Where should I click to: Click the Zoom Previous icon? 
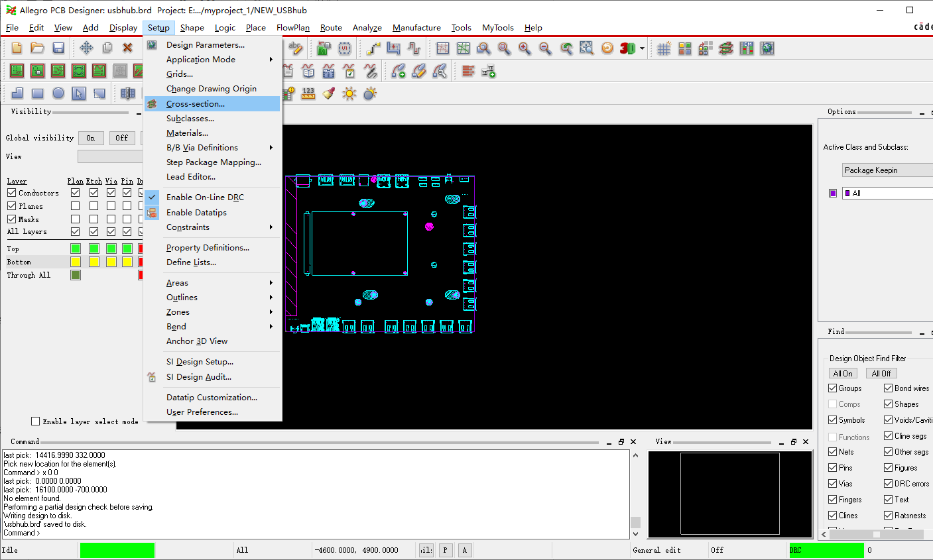coord(566,48)
